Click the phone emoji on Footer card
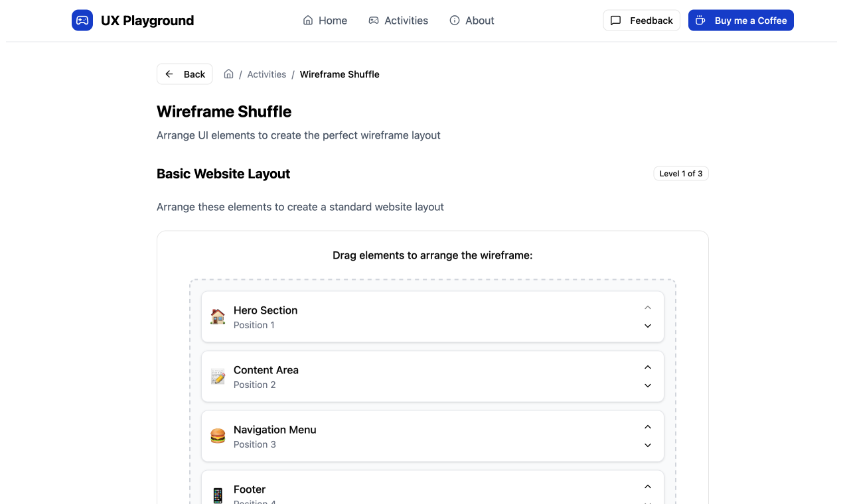The image size is (843, 504). 218,495
